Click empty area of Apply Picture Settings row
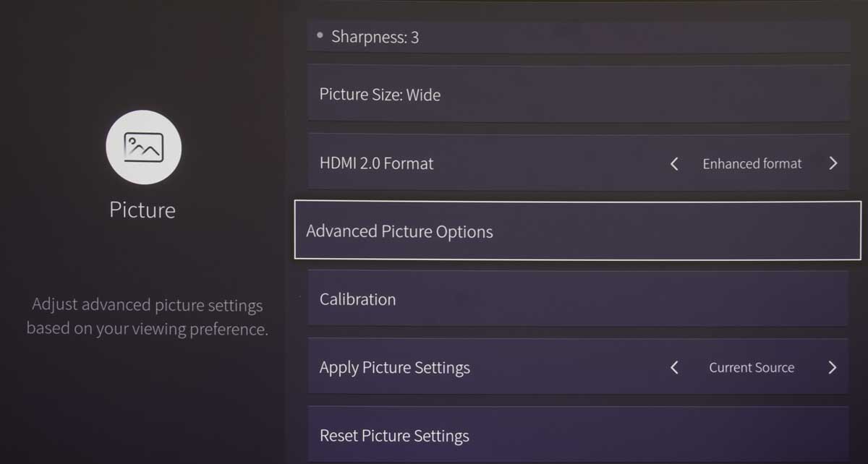 click(x=568, y=367)
